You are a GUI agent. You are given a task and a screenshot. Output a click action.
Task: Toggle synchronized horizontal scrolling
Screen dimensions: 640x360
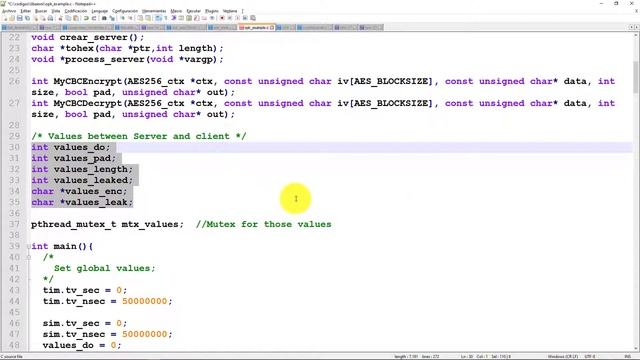148,18
